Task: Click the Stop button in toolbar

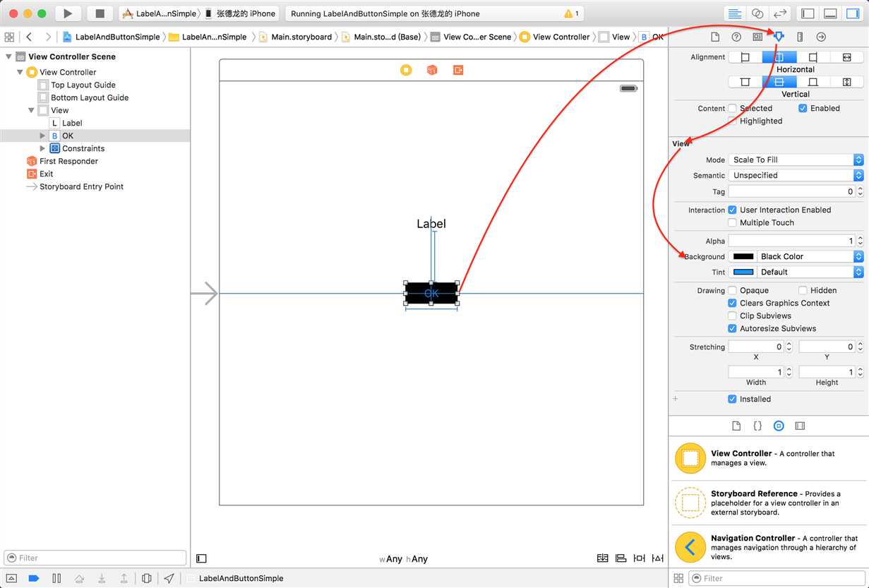Action: pos(100,13)
